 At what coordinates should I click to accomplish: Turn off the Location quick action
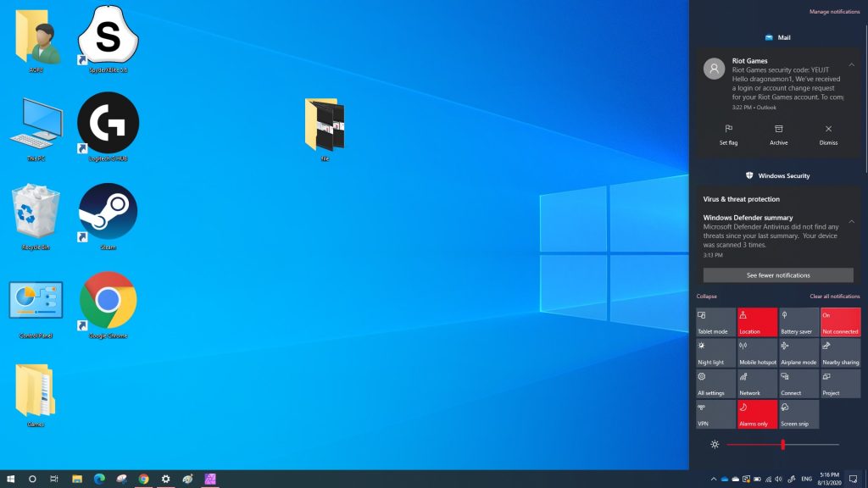click(757, 322)
